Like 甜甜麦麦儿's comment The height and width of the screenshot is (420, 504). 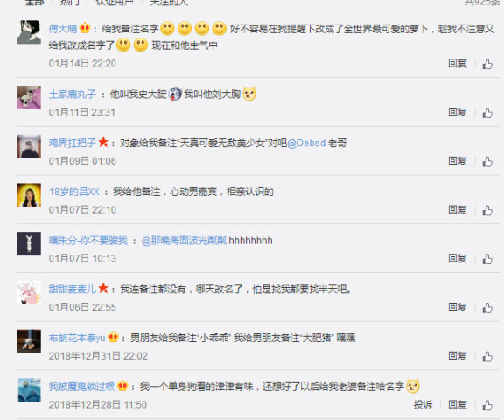pos(487,308)
